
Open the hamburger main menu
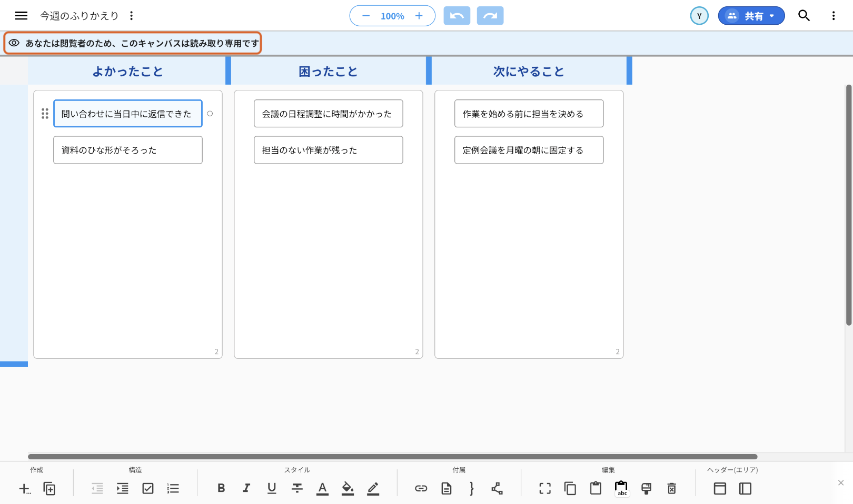click(x=21, y=16)
